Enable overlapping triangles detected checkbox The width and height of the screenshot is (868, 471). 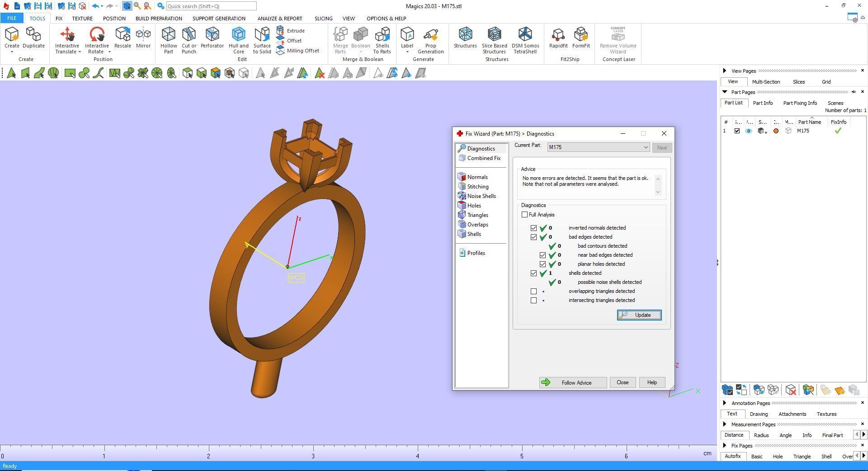click(x=533, y=291)
